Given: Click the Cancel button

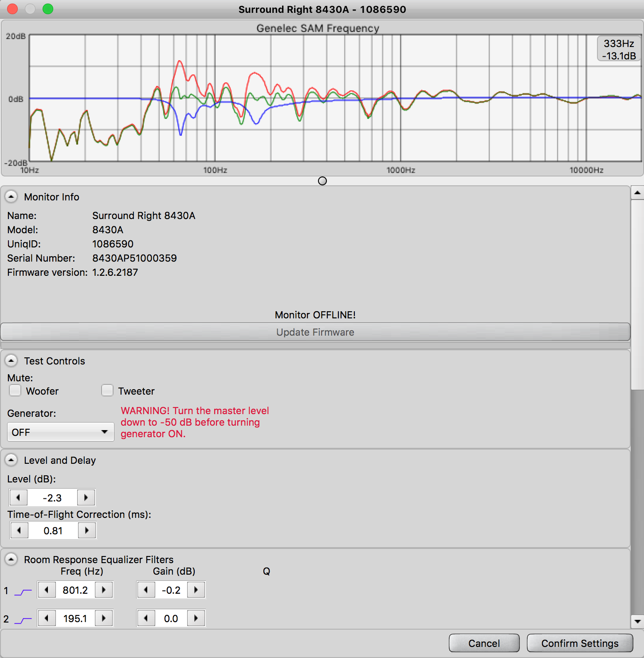Looking at the screenshot, I should pyautogui.click(x=484, y=643).
